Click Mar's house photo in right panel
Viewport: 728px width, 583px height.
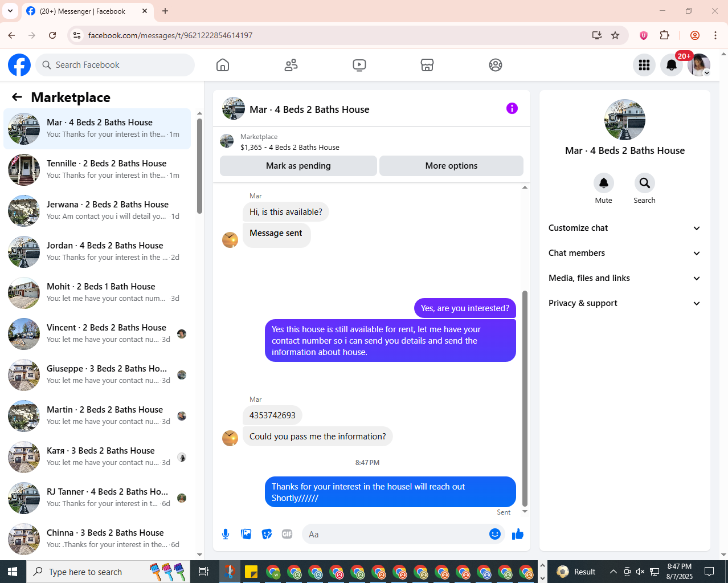pyautogui.click(x=625, y=120)
